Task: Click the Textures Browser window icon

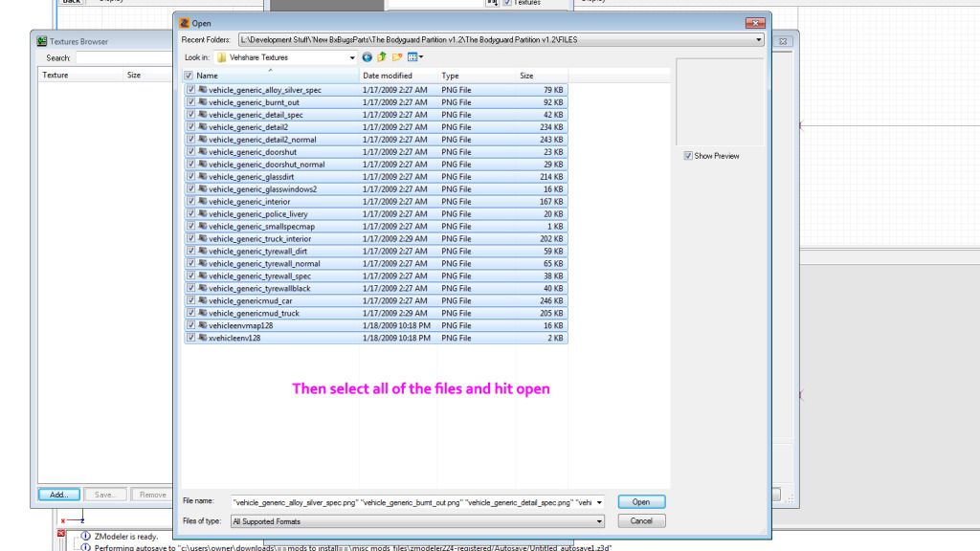Action: pyautogui.click(x=42, y=41)
